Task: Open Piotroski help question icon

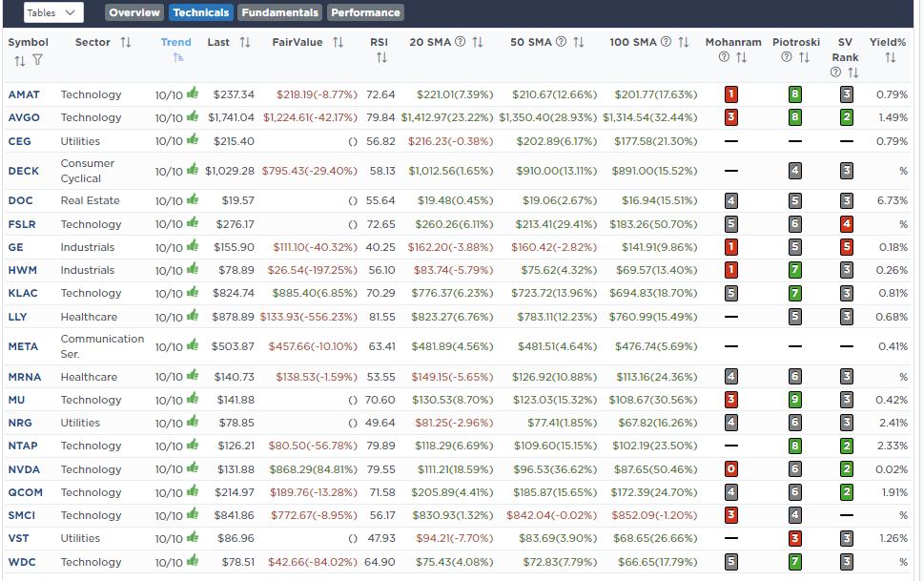Action: (x=786, y=57)
